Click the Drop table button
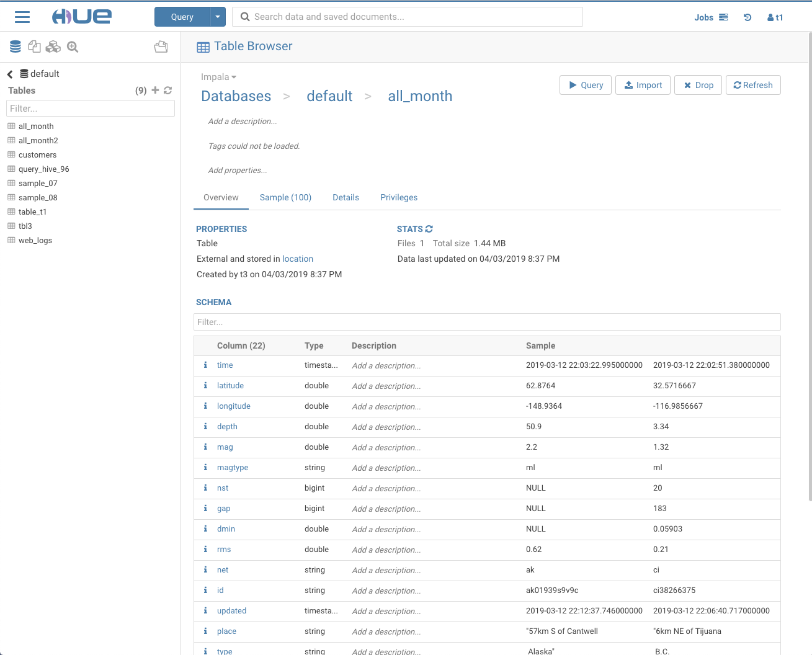Viewport: 812px width, 655px height. click(698, 85)
